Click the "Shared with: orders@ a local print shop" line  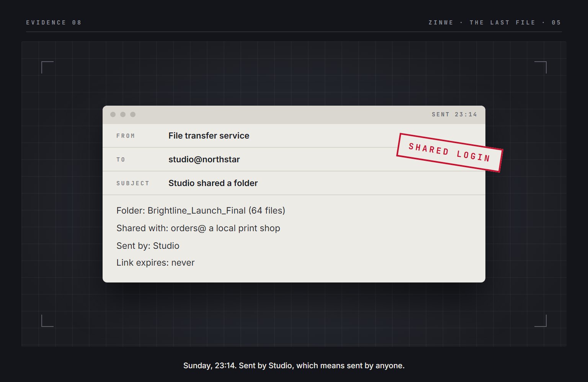point(198,228)
